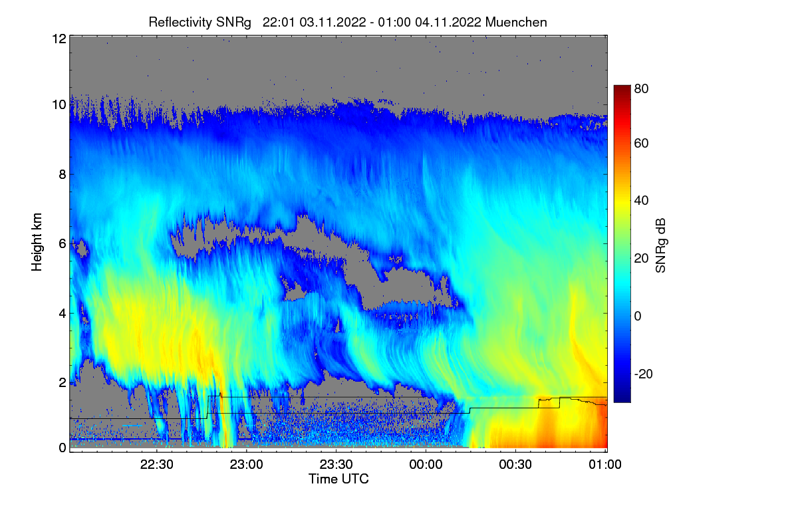Click the height tick label 12

pos(59,39)
